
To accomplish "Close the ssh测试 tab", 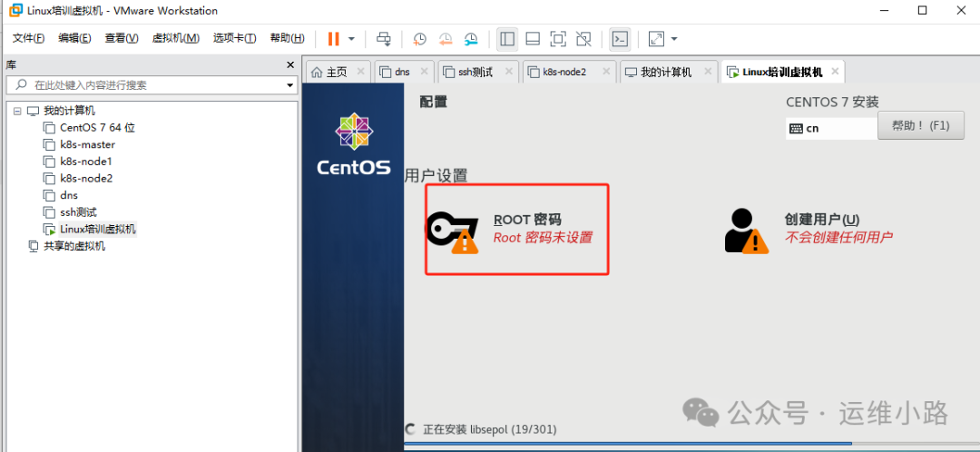I will [x=509, y=71].
